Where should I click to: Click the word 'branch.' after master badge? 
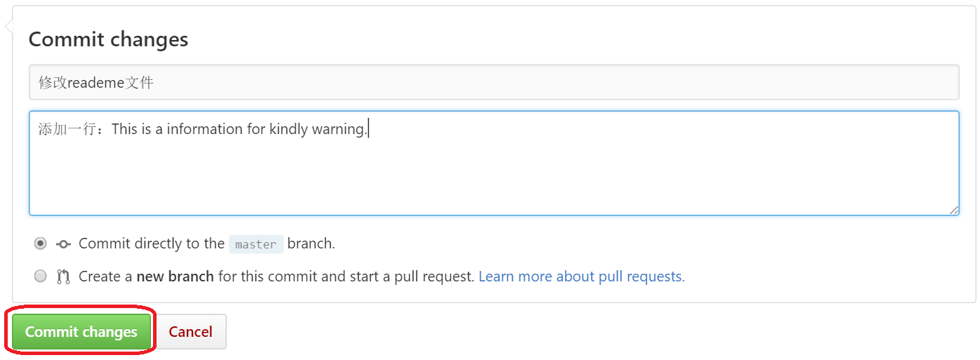[x=311, y=244]
